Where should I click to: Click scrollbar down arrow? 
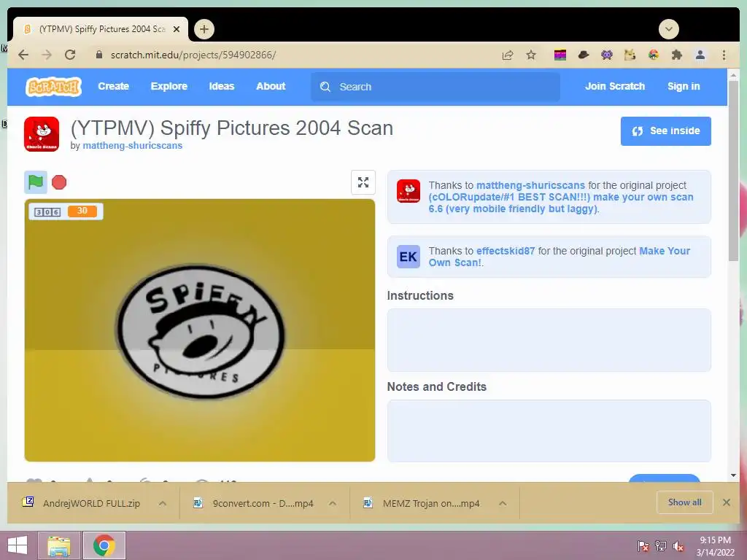point(733,475)
